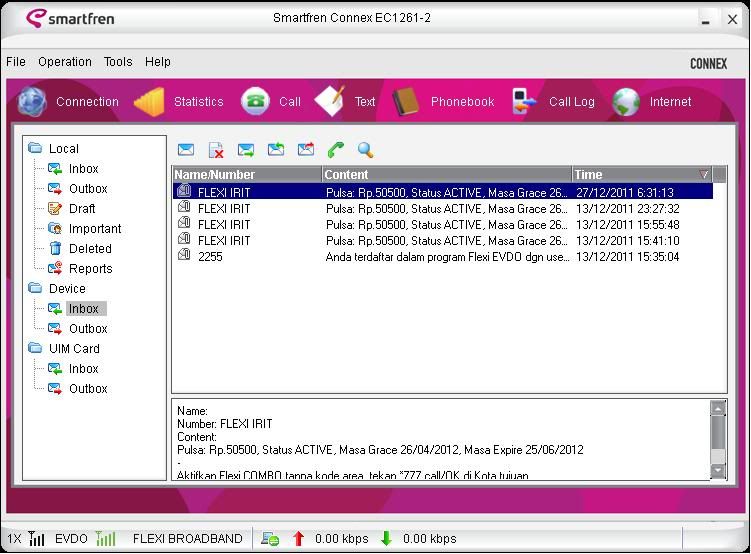Select the message from 2255
This screenshot has width=751, height=554.
(443, 256)
